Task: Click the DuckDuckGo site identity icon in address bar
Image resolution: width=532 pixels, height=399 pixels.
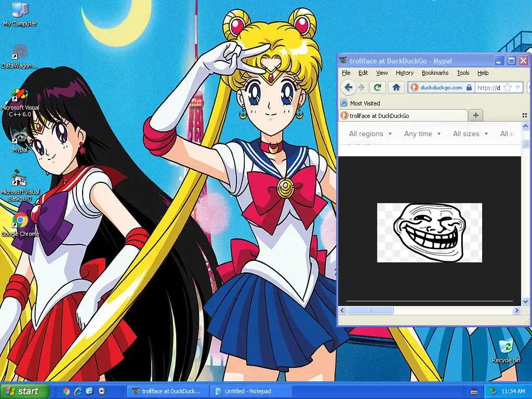Action: (x=414, y=87)
